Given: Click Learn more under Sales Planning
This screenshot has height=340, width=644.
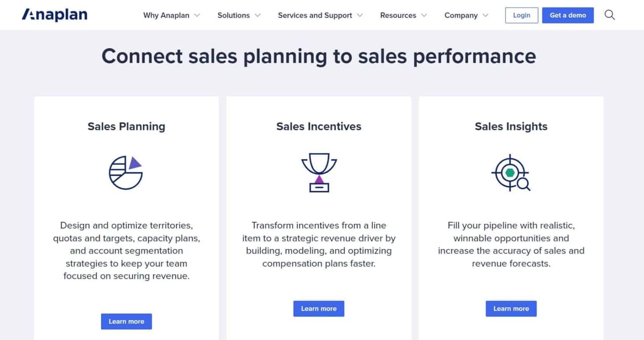Looking at the screenshot, I should click(x=126, y=321).
